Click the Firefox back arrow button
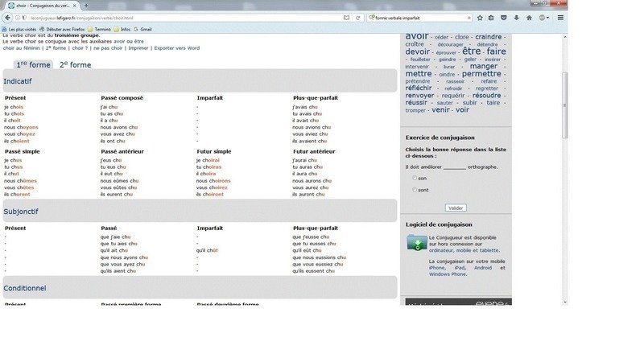644x362 pixels. click(7, 17)
